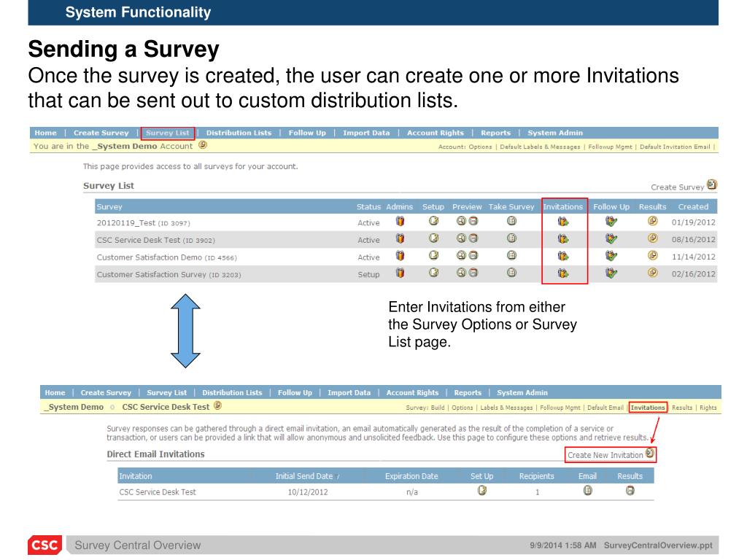Open Email icon for CSC Service Desk Test invitation

(587, 490)
